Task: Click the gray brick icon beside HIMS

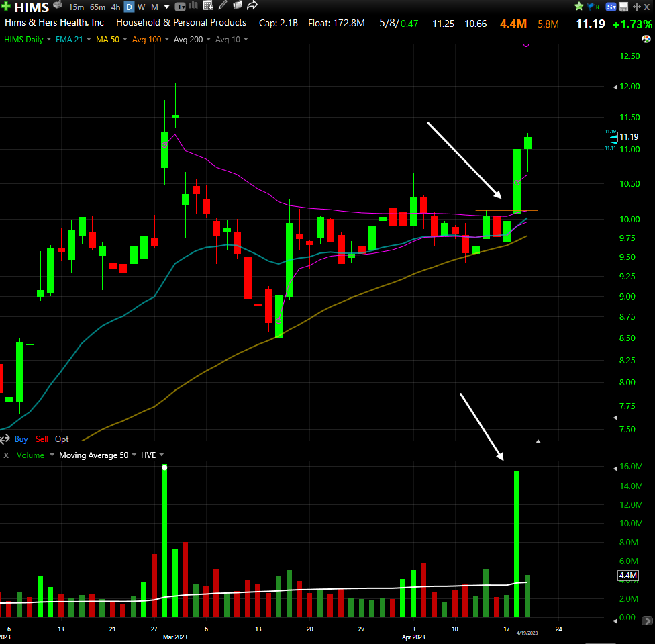Action: (x=58, y=5)
